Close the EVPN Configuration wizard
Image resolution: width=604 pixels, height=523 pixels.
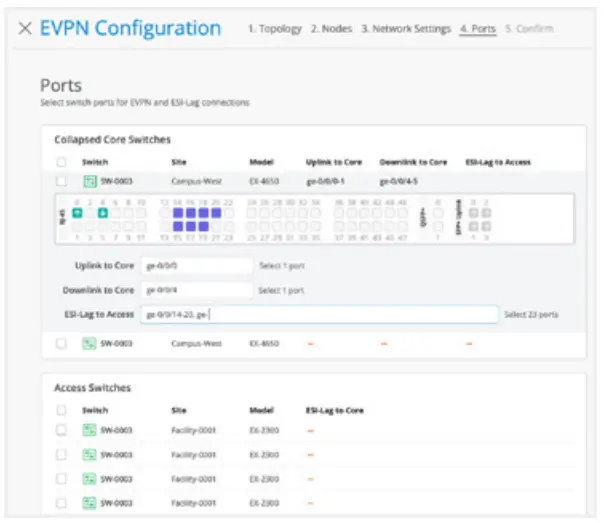[25, 28]
